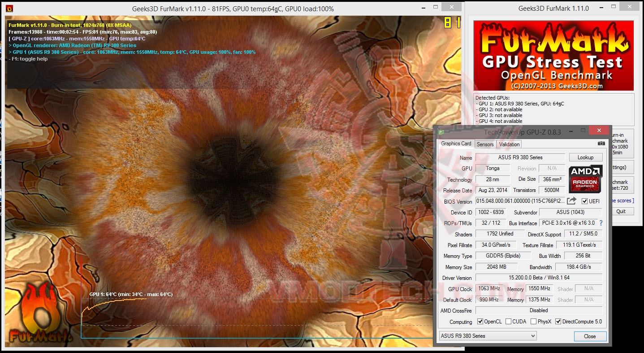This screenshot has height=353, width=644.
Task: Click the 'OpenGL renderer: AMD Radeon' overlay line
Action: pos(72,45)
